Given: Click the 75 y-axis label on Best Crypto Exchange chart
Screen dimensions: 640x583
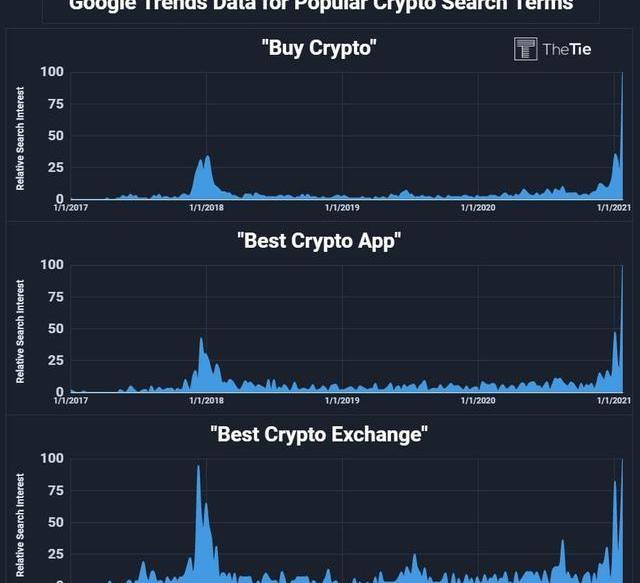Looking at the screenshot, I should (x=56, y=491).
